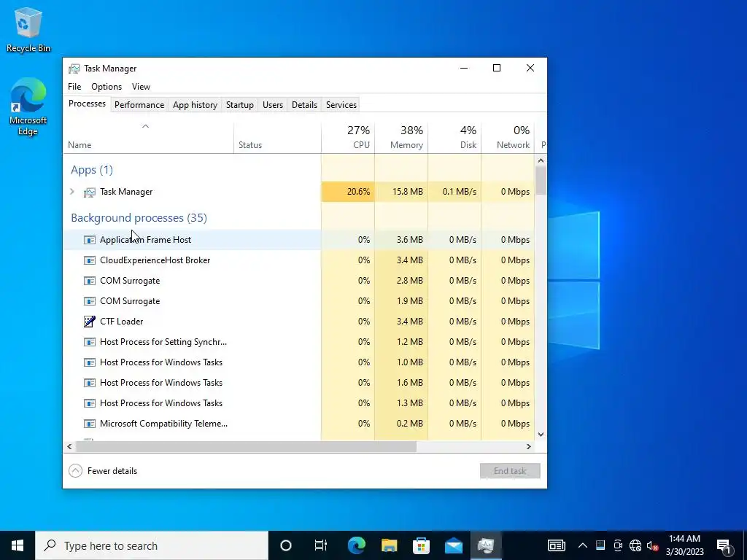Switch to the Startup tab
The width and height of the screenshot is (747, 560).
point(239,105)
